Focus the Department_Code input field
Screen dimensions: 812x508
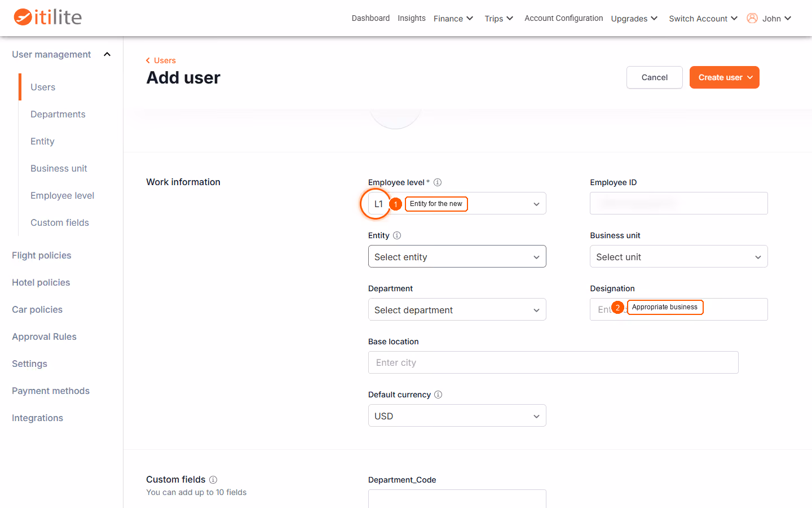[x=457, y=498]
